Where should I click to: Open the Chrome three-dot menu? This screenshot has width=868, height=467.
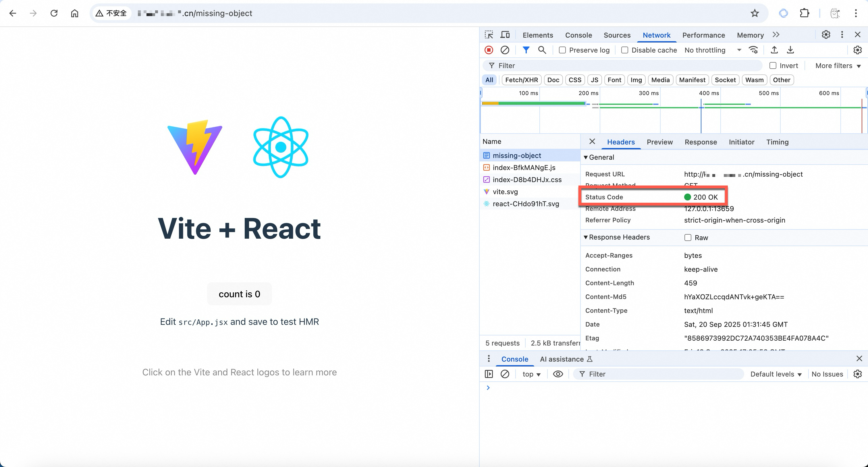[856, 13]
